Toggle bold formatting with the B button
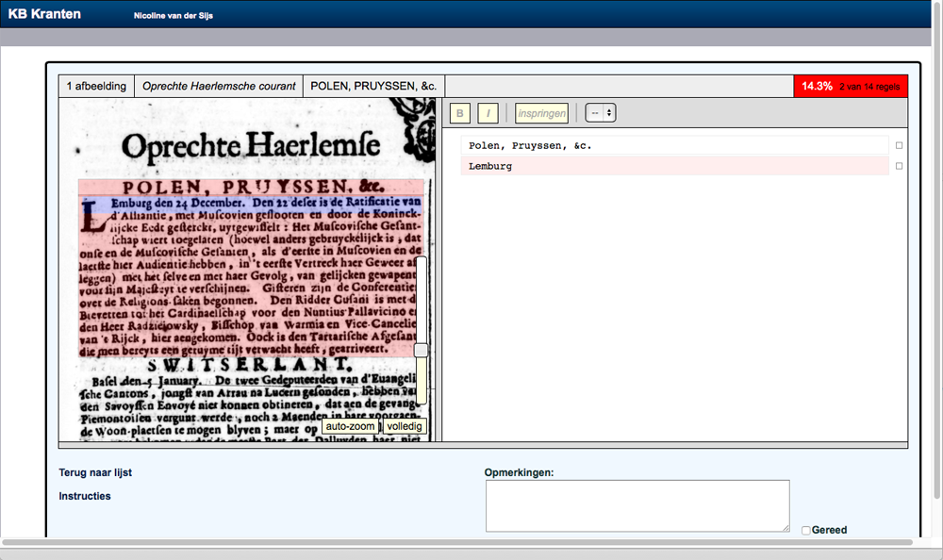 [460, 113]
